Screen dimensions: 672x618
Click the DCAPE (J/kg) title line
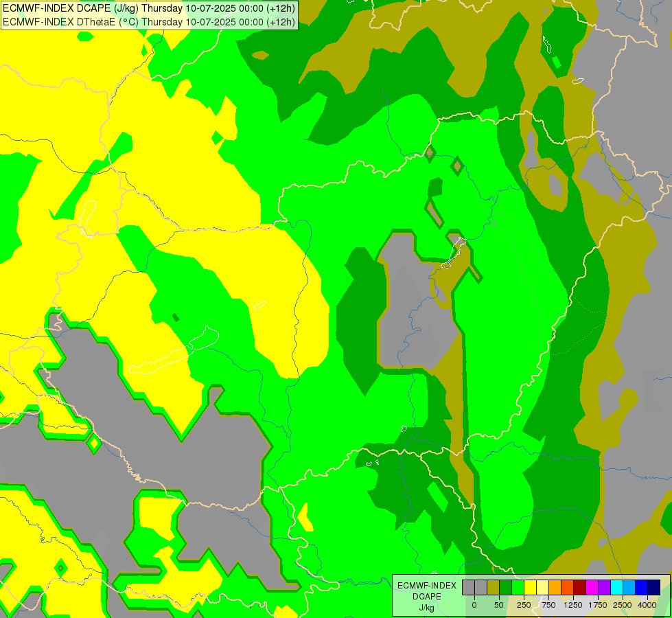point(149,8)
